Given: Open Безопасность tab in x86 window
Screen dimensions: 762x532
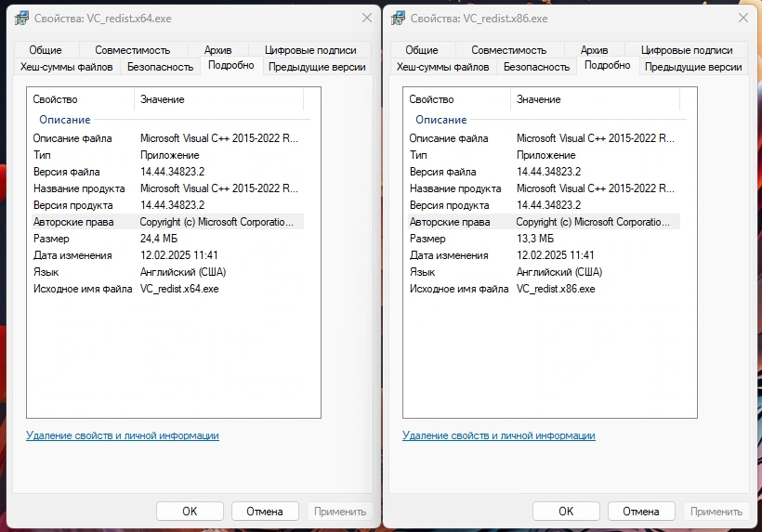Looking at the screenshot, I should [536, 67].
